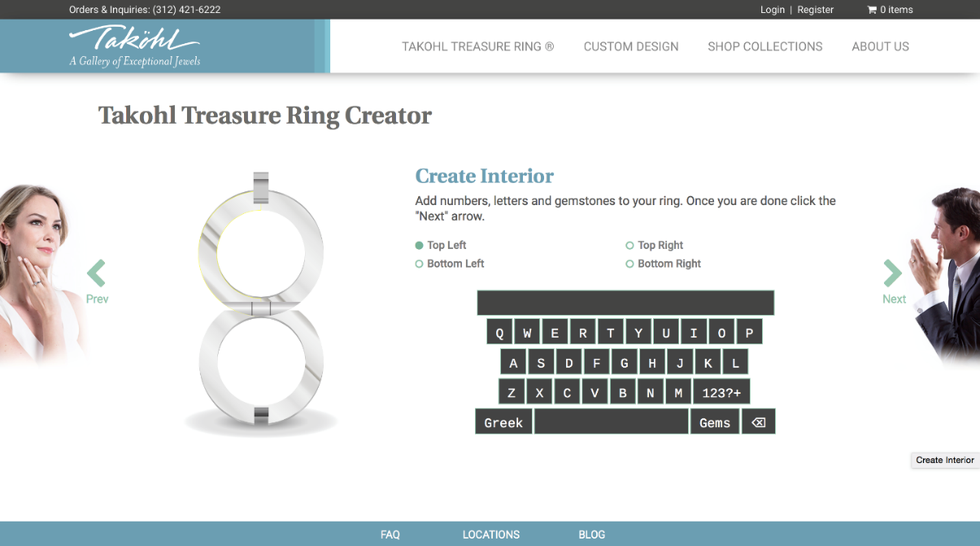
Task: Tap the E key on the keyboard
Action: 555,332
